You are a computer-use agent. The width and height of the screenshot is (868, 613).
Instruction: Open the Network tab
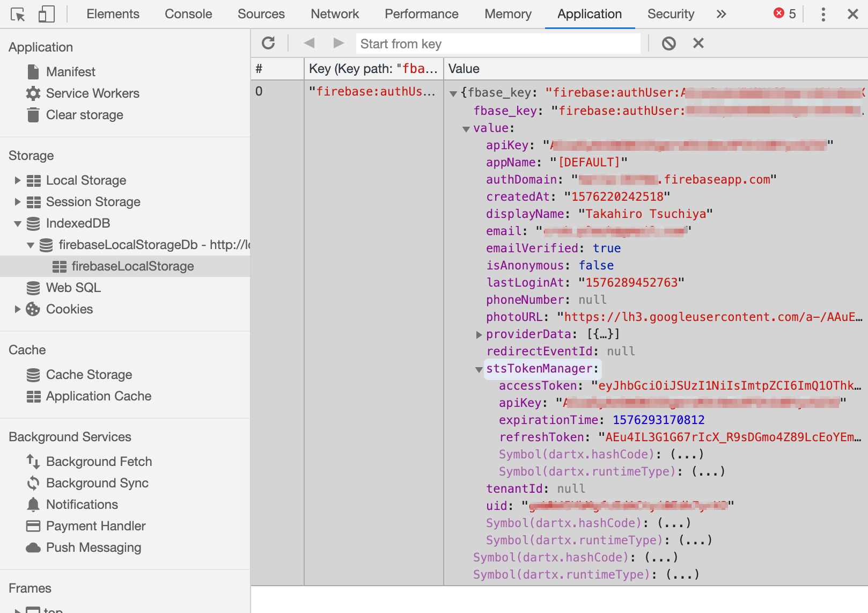tap(335, 14)
